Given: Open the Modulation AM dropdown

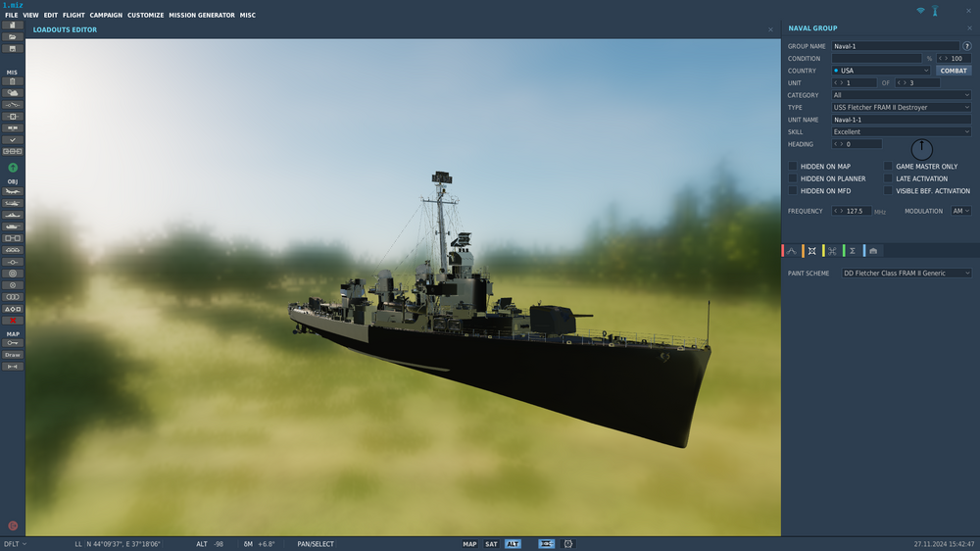Looking at the screenshot, I should click(960, 212).
